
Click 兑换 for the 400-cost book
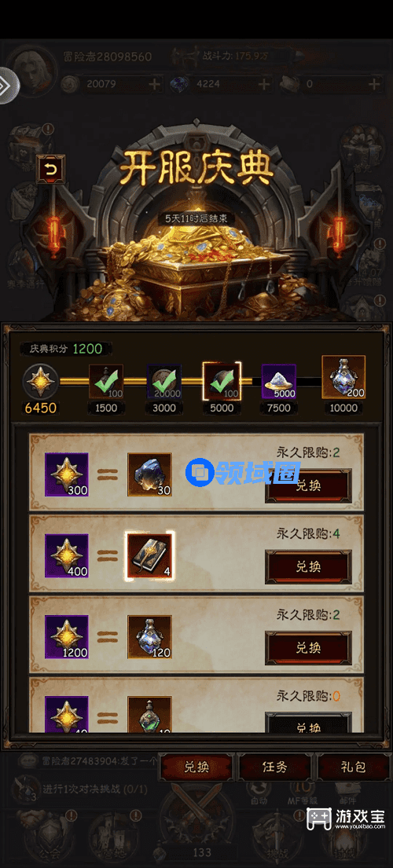[308, 567]
